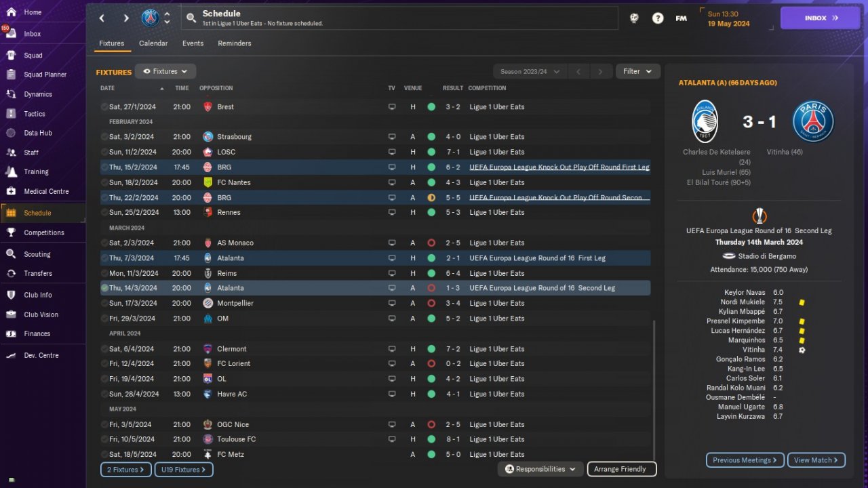
Task: Select reminder circle for Brest fixture
Action: [104, 107]
